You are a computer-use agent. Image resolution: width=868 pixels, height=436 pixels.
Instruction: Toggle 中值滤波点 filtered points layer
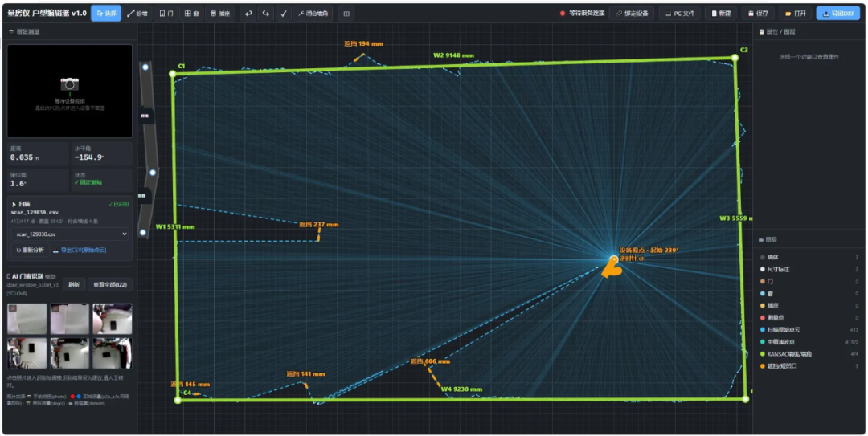(763, 342)
